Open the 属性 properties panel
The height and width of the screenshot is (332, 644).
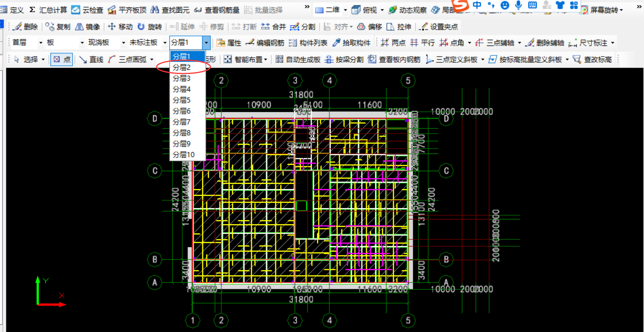coord(229,43)
